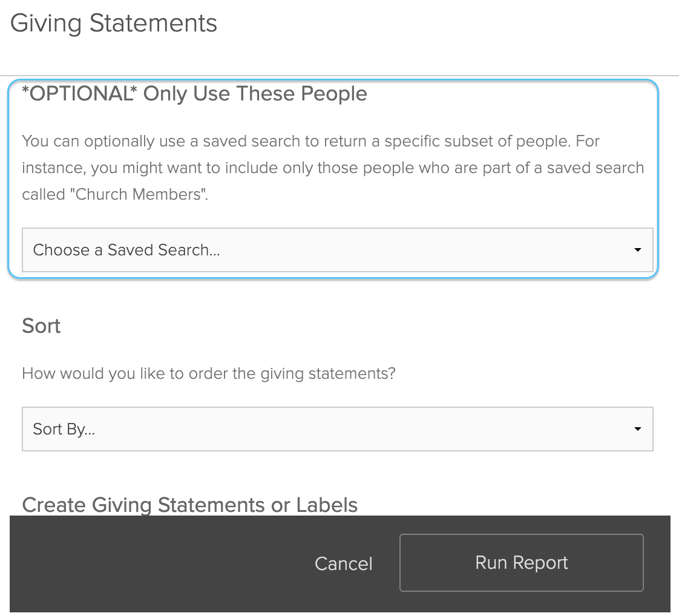Click the Sort section heading
The image size is (679, 616).
point(41,326)
